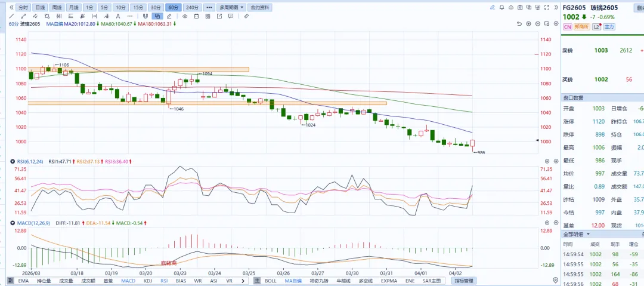Open 合约资料 contract info

tap(259, 7)
